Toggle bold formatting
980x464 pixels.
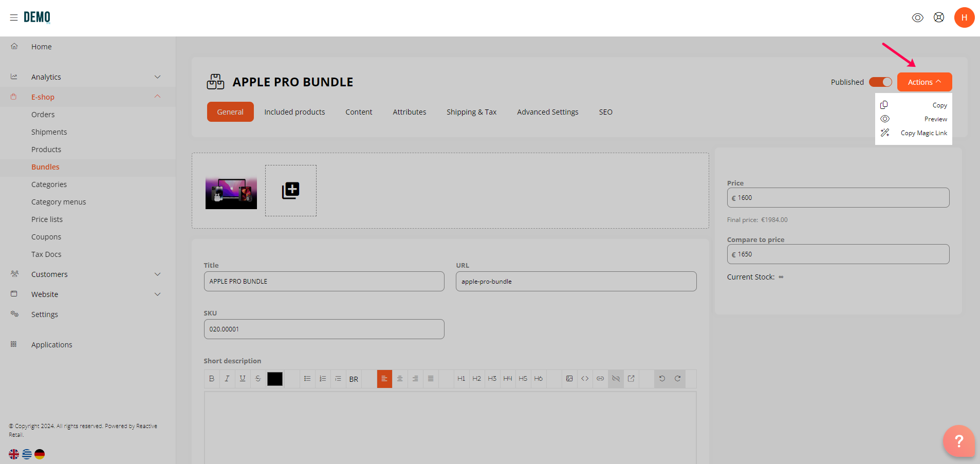pyautogui.click(x=212, y=379)
